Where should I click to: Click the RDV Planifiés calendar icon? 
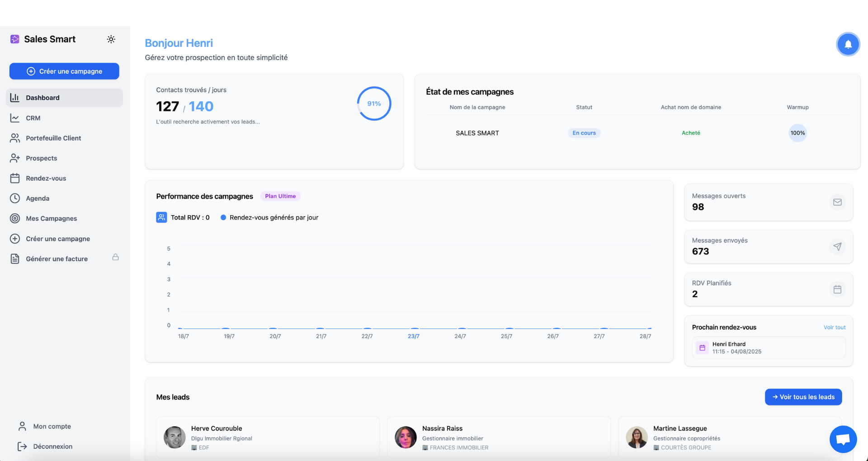click(x=837, y=289)
